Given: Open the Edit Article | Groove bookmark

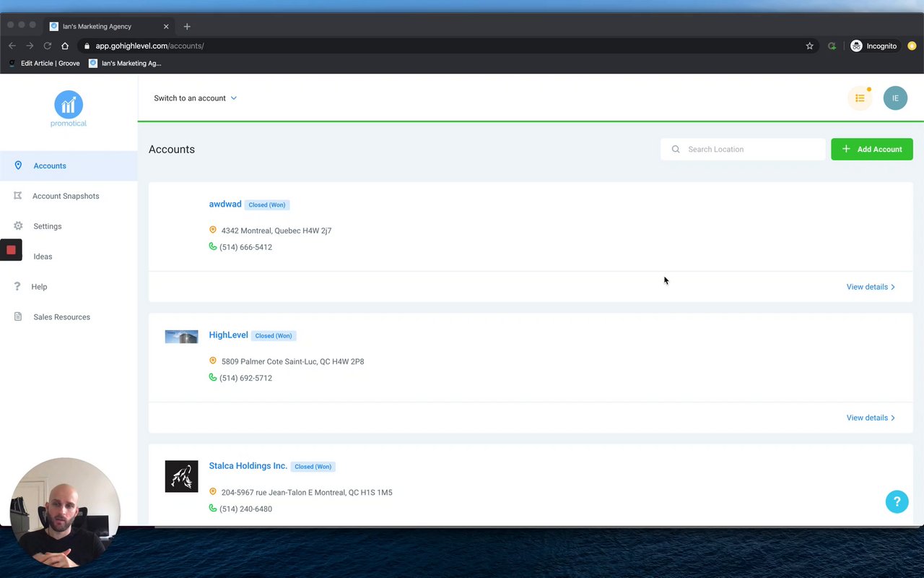Looking at the screenshot, I should (x=44, y=63).
